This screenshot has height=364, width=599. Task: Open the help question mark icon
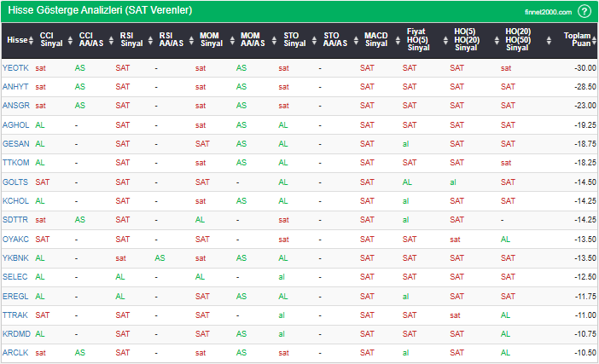pyautogui.click(x=584, y=11)
